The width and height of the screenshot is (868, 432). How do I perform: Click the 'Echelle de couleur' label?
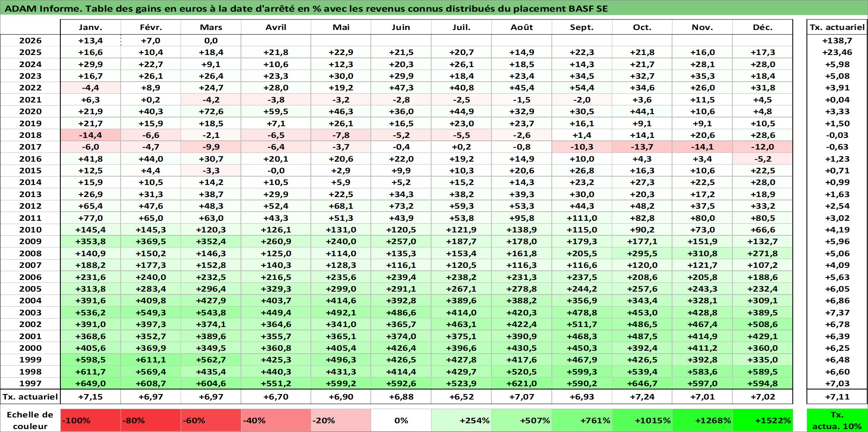[30, 420]
